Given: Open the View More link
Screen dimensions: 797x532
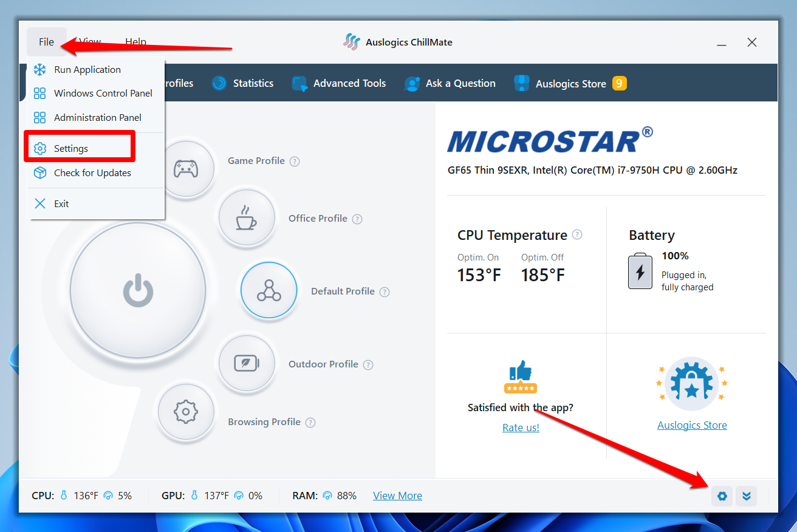Looking at the screenshot, I should pyautogui.click(x=397, y=496).
